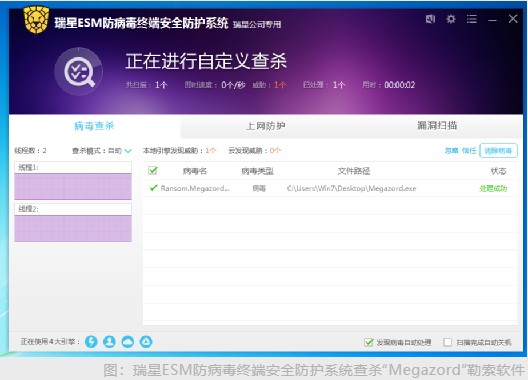Click the scan magnifier progress icon
528x380 pixels.
tap(79, 72)
